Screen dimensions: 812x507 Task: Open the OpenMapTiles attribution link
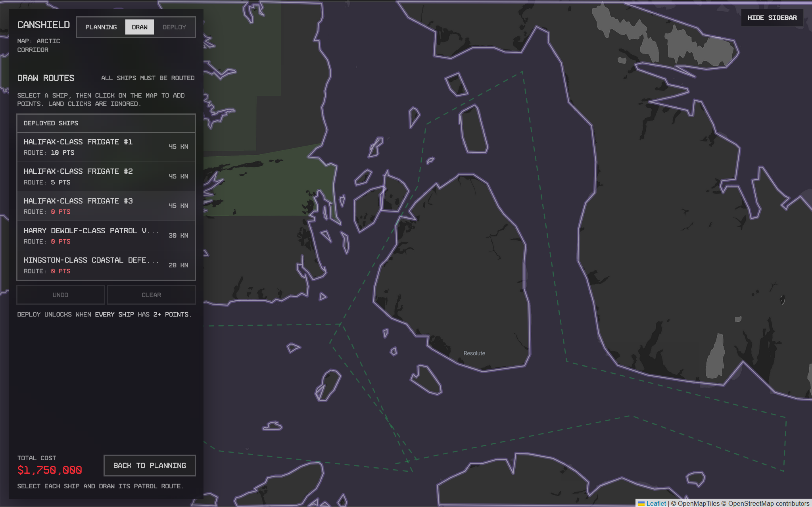[x=698, y=503]
